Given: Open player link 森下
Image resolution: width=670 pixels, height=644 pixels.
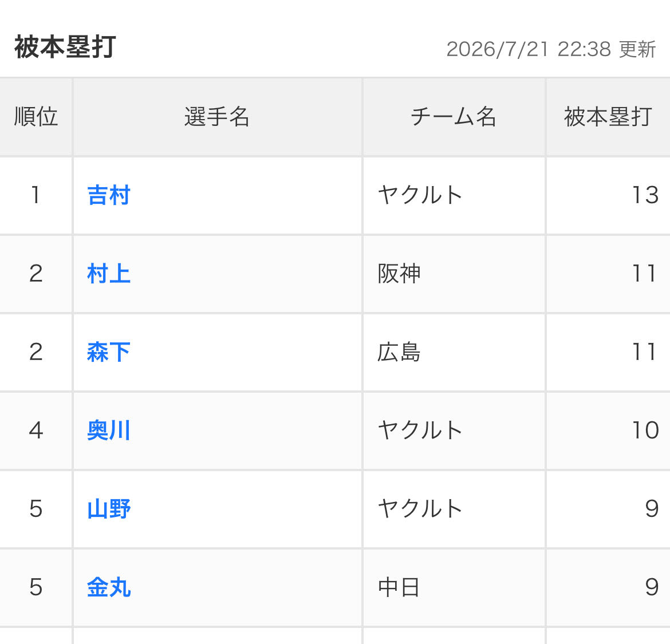Looking at the screenshot, I should [x=109, y=352].
